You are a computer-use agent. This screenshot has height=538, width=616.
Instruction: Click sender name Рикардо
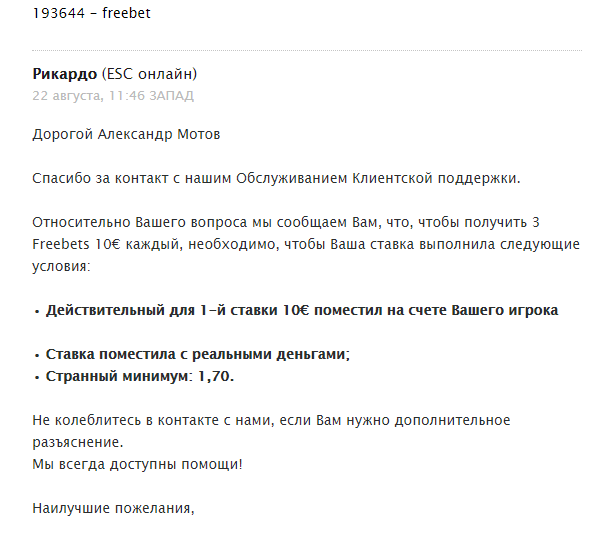[64, 74]
